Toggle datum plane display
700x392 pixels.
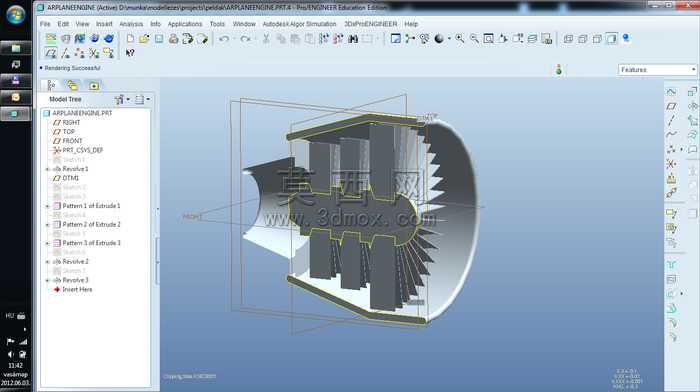pos(51,53)
